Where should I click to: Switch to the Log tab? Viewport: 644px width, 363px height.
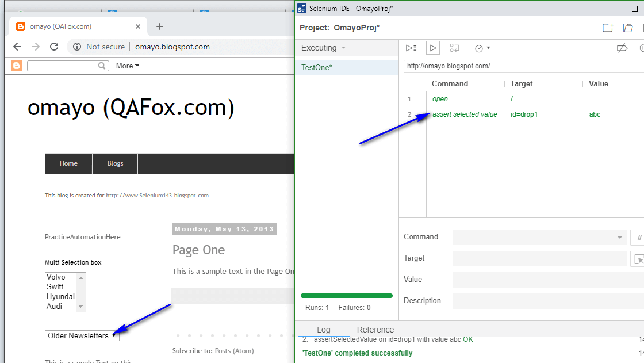[324, 330]
